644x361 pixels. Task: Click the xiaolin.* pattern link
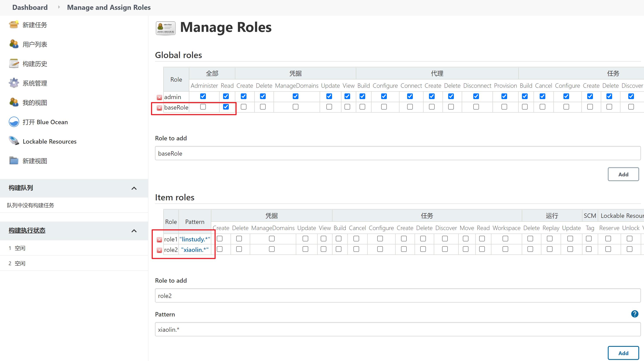(x=195, y=250)
